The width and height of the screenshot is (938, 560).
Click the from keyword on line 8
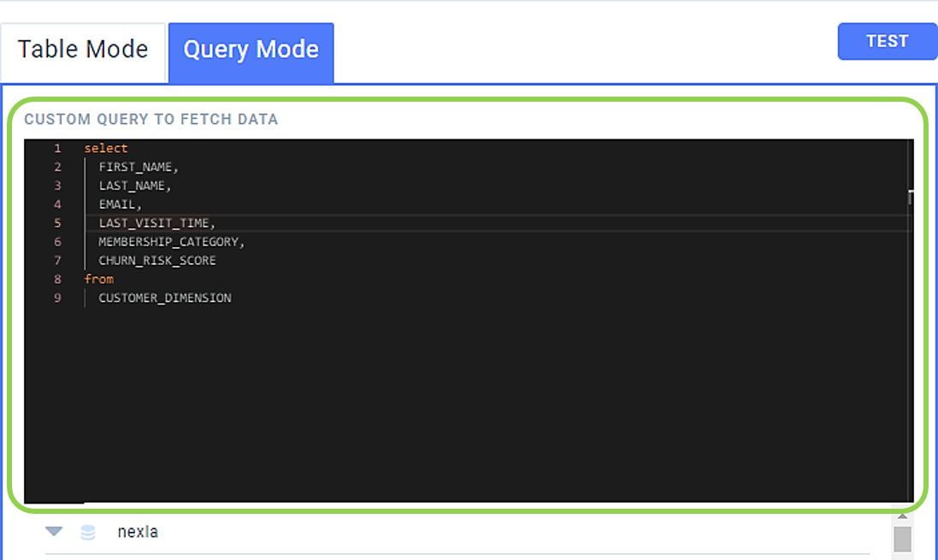(x=98, y=279)
